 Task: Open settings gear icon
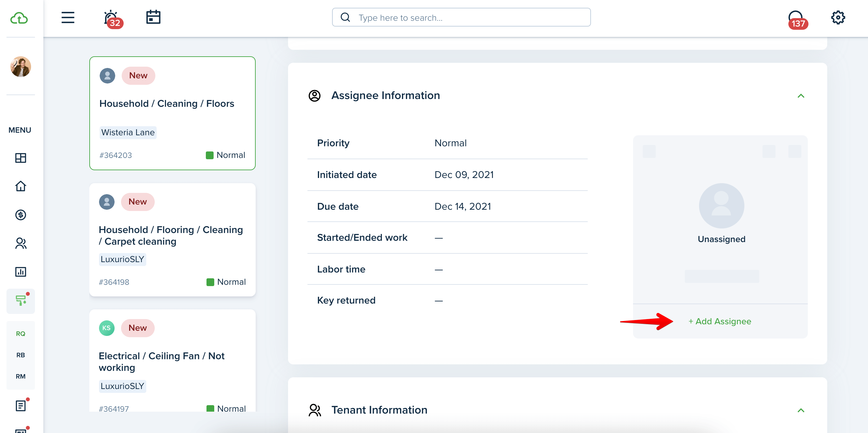(x=838, y=17)
